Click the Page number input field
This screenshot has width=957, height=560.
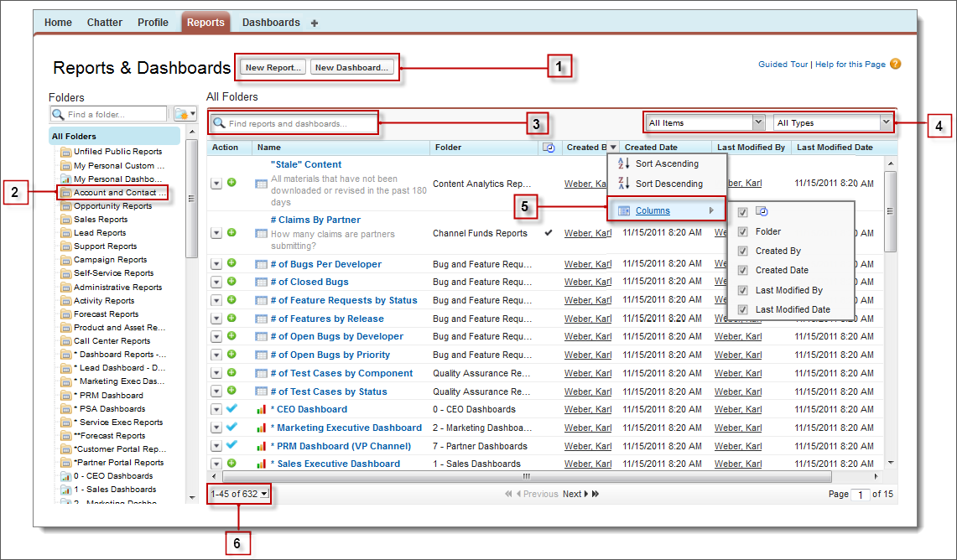[860, 494]
